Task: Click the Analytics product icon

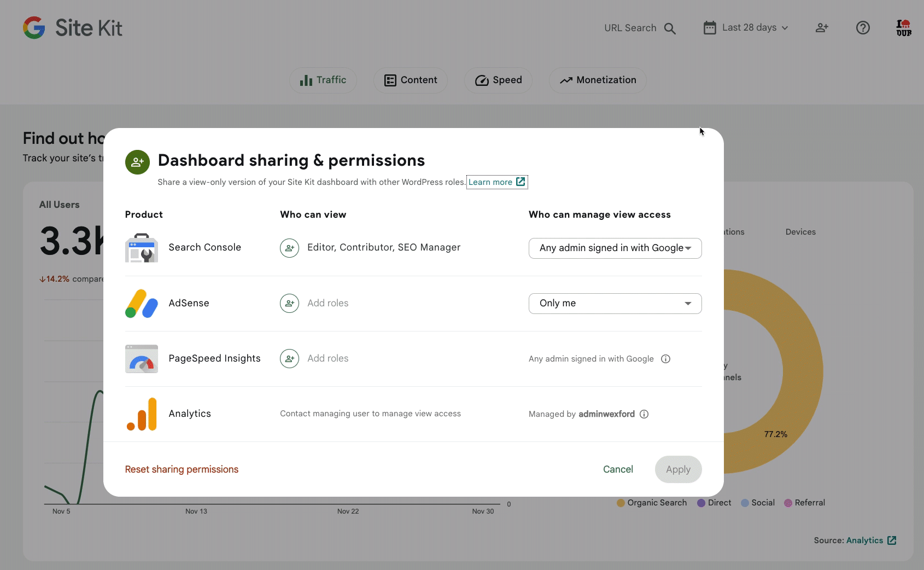Action: 142,414
